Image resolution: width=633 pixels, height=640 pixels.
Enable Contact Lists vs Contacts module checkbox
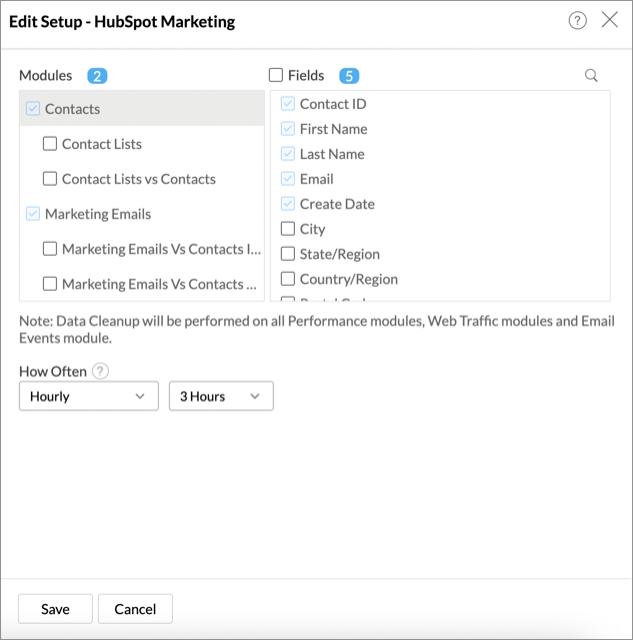tap(50, 179)
